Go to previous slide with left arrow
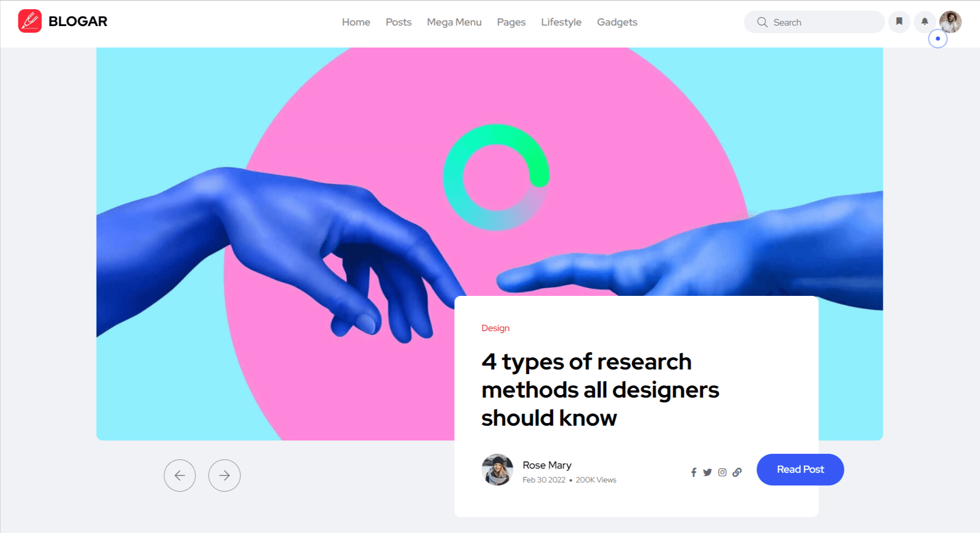980x533 pixels. click(180, 475)
